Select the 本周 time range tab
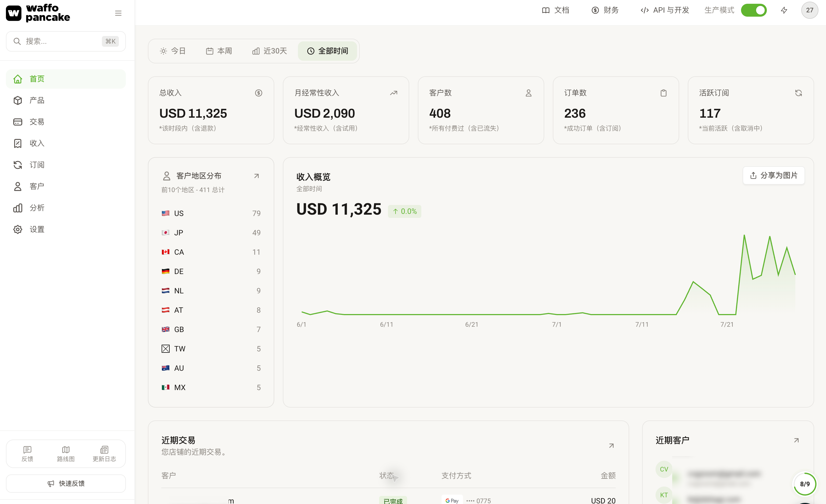 point(219,51)
